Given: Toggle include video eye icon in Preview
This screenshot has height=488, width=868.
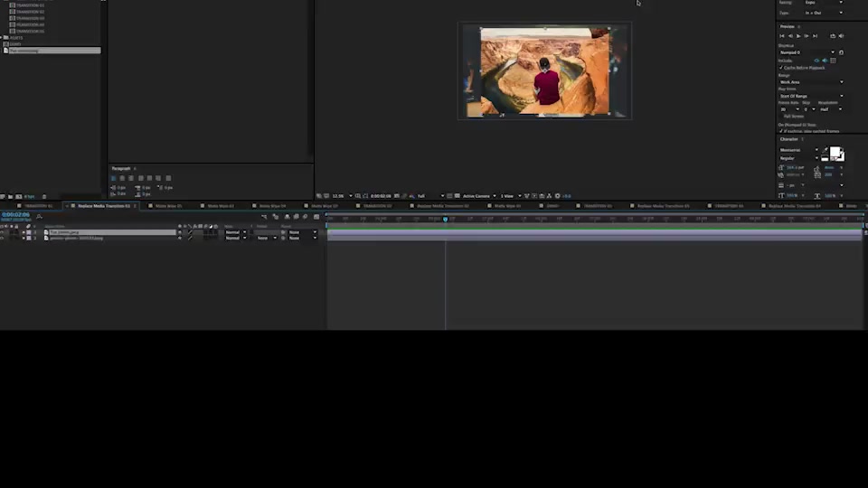Looking at the screenshot, I should pos(816,61).
